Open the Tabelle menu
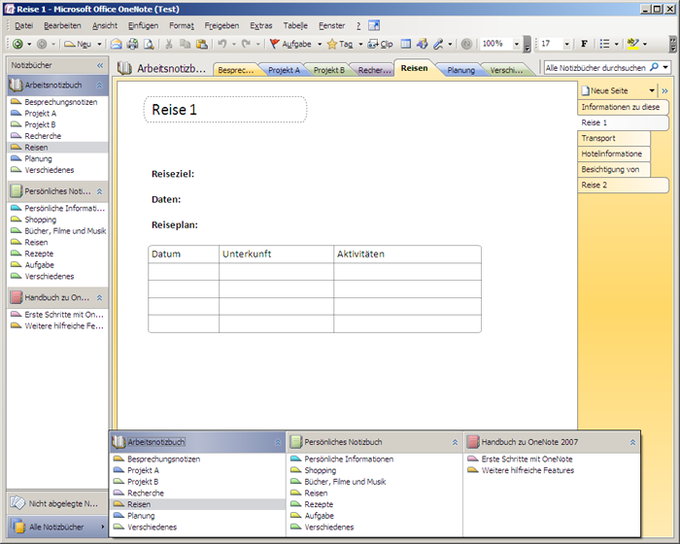680x544 pixels. pyautogui.click(x=295, y=26)
